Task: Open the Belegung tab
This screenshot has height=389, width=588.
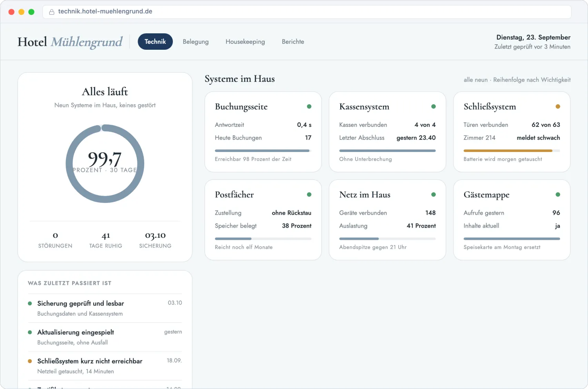Action: click(196, 42)
